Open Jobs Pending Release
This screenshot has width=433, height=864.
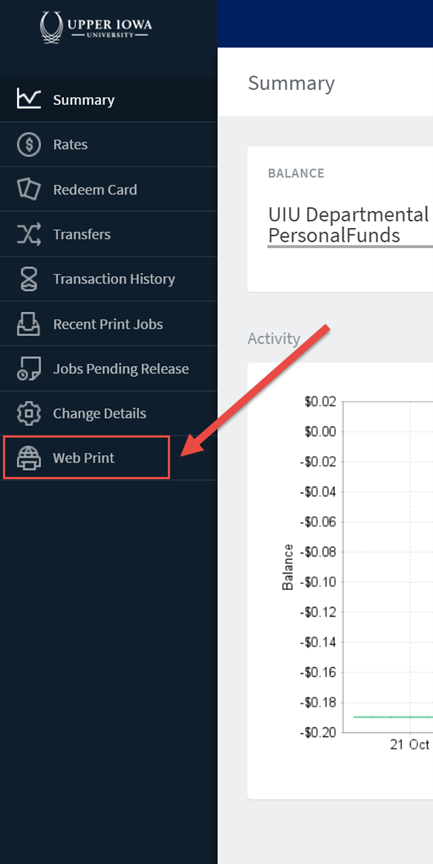(x=109, y=369)
